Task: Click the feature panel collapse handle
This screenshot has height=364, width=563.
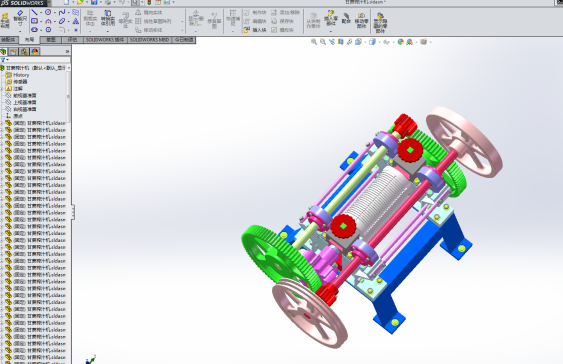Action: pyautogui.click(x=73, y=212)
